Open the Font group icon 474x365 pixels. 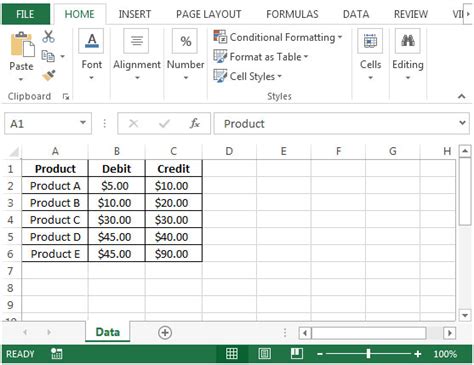pyautogui.click(x=92, y=41)
